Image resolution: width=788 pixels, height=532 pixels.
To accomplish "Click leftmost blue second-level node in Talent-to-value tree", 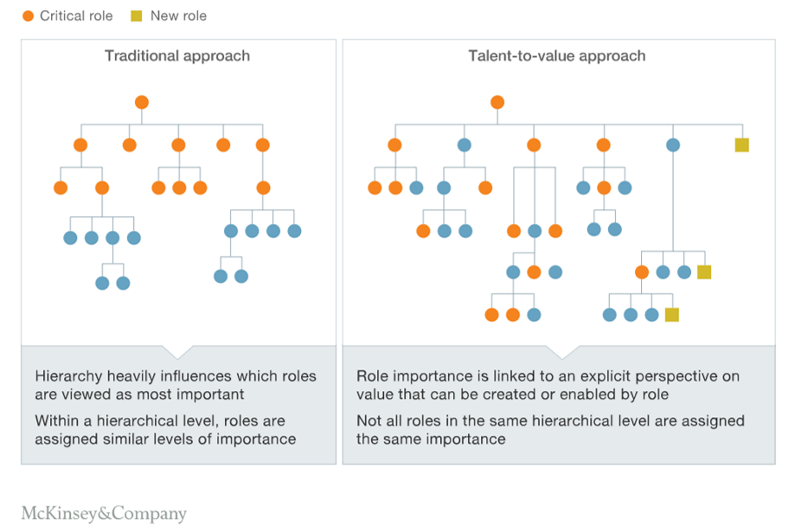I will [x=464, y=144].
